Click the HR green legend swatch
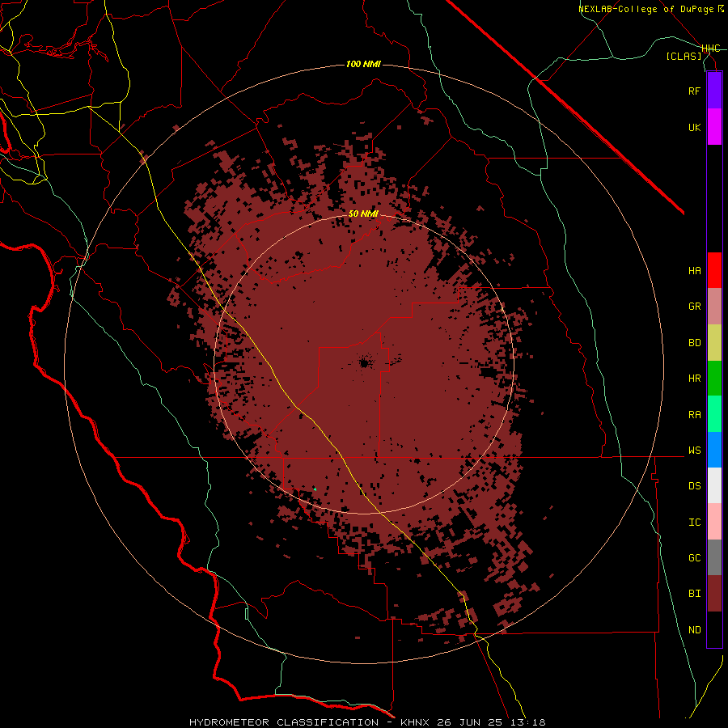728x728 pixels. (x=714, y=379)
